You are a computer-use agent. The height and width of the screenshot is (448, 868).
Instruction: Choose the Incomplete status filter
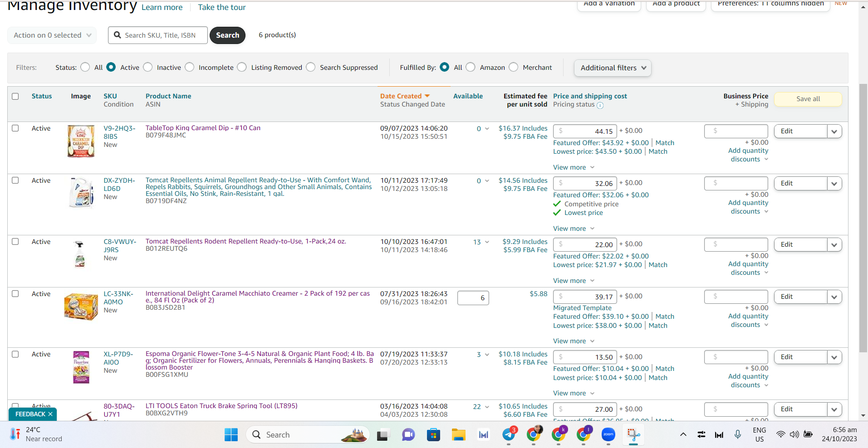click(x=189, y=67)
